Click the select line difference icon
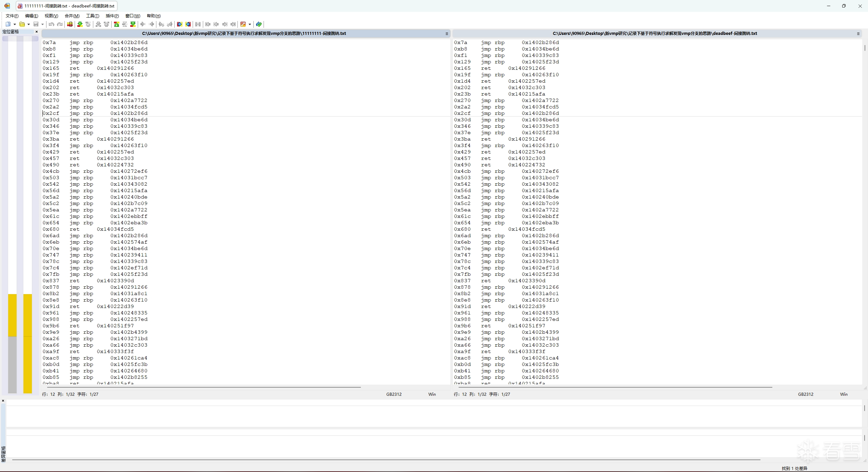Screen dimensions: 868x472 click(x=70, y=24)
